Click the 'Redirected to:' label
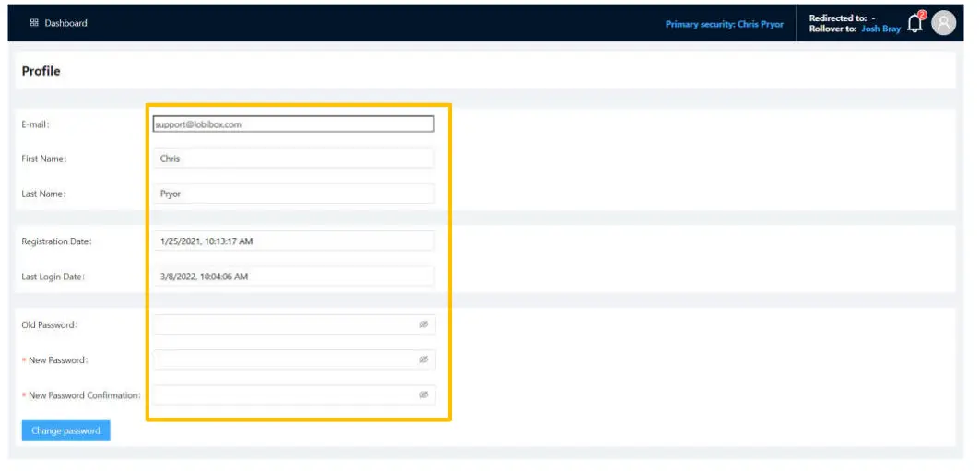980x471 pixels. click(x=837, y=18)
